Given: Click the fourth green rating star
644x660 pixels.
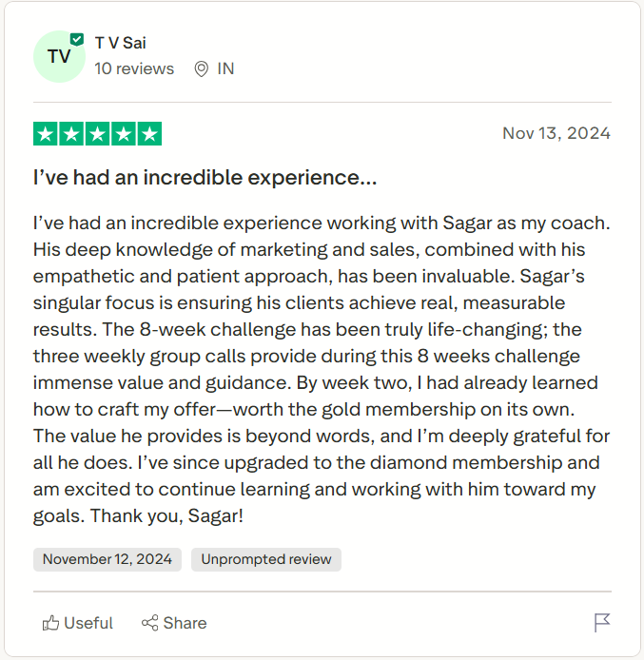Looking at the screenshot, I should pyautogui.click(x=123, y=134).
